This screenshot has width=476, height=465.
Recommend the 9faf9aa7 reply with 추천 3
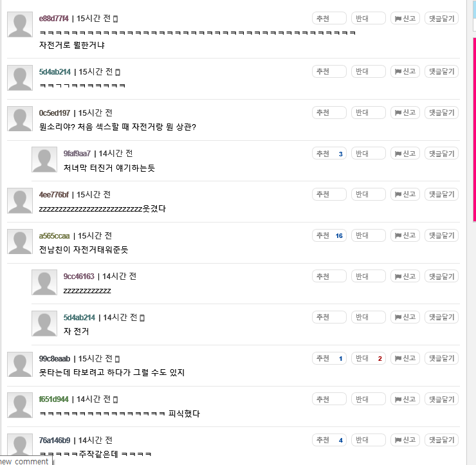[x=329, y=154]
